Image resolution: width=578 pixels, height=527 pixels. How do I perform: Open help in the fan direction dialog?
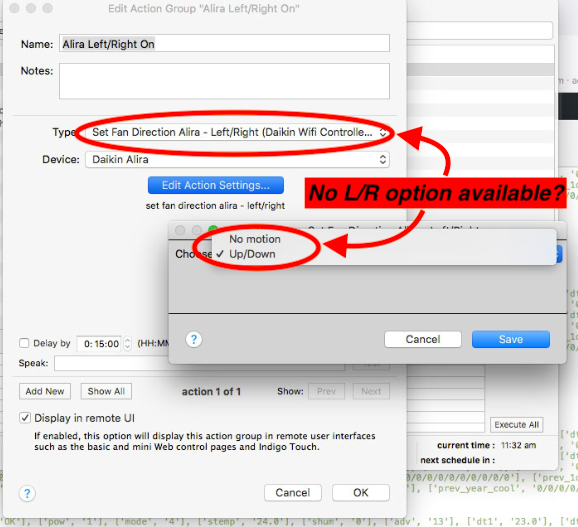(x=194, y=339)
